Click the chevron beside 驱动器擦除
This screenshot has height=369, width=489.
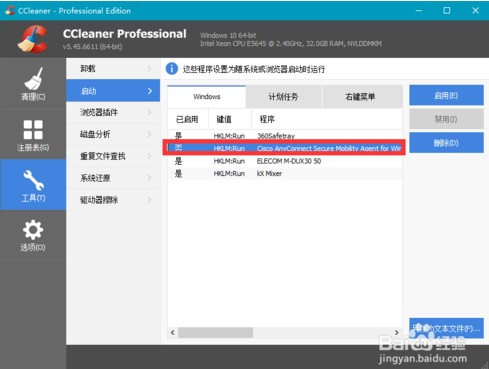coord(149,200)
